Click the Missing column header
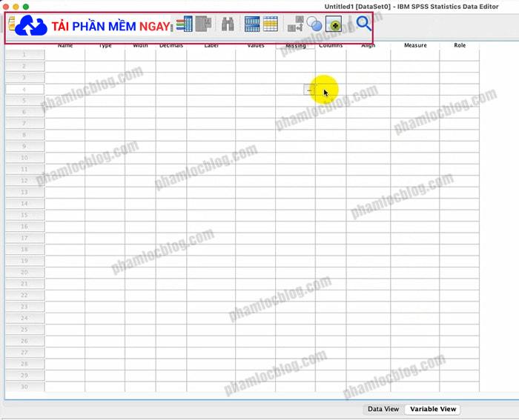The width and height of the screenshot is (519, 420). tap(295, 46)
